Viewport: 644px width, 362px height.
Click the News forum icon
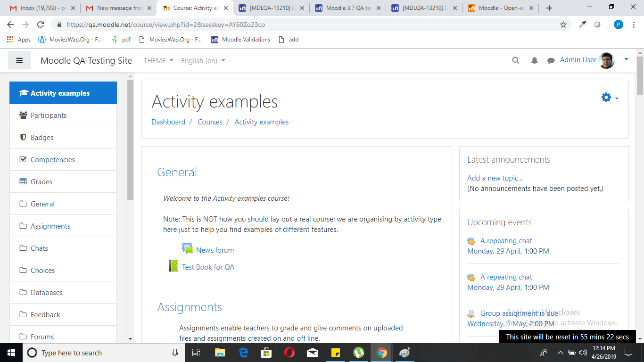pos(188,249)
